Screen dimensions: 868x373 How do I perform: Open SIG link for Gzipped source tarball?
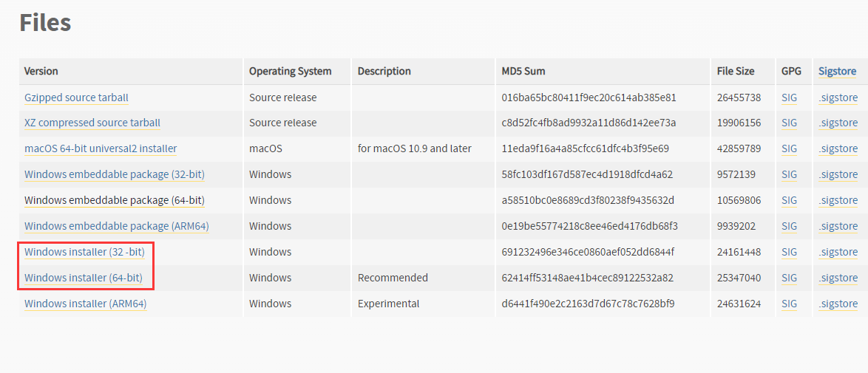pos(790,98)
